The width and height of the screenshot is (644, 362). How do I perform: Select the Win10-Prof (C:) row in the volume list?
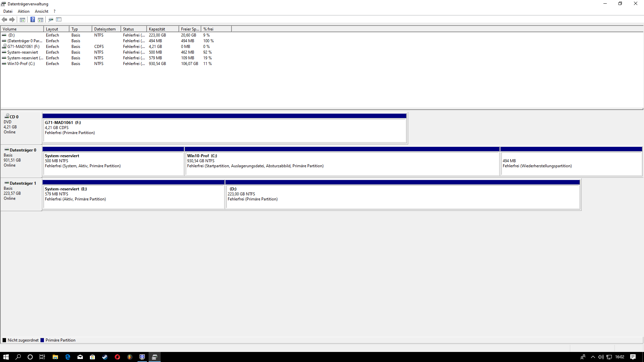click(21, 64)
